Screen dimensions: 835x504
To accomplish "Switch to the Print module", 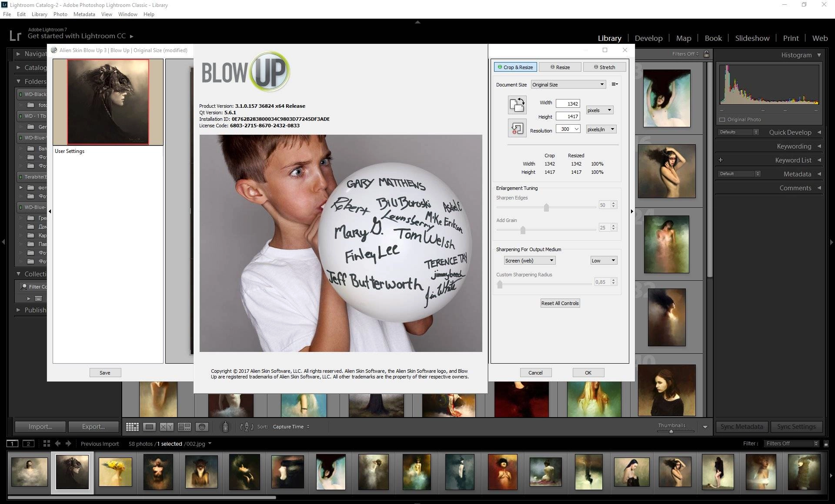I will (x=791, y=38).
